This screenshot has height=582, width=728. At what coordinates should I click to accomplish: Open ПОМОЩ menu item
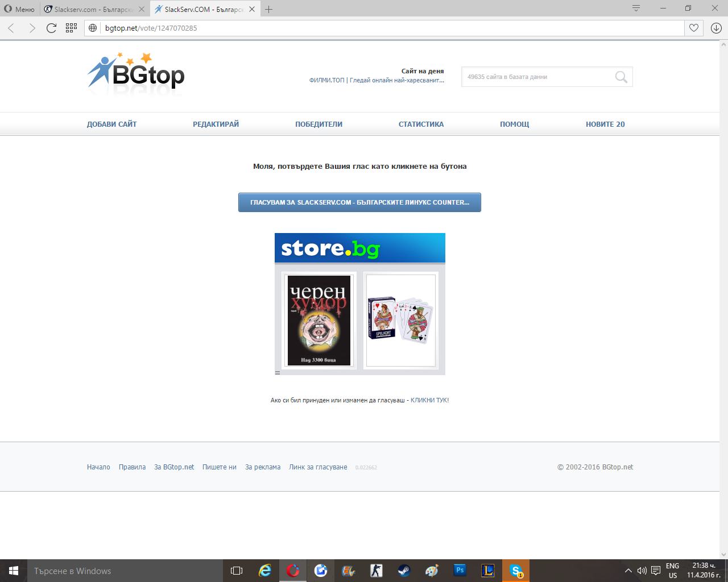pos(514,124)
